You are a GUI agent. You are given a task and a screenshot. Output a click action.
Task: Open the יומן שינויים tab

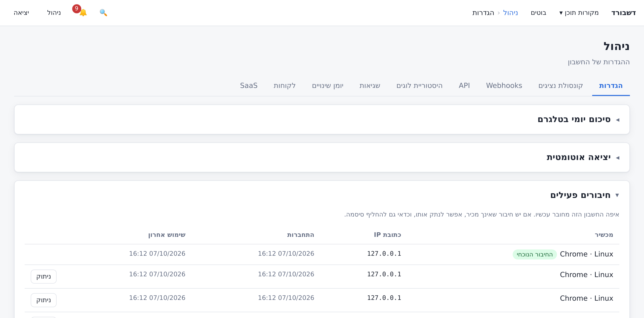[328, 86]
